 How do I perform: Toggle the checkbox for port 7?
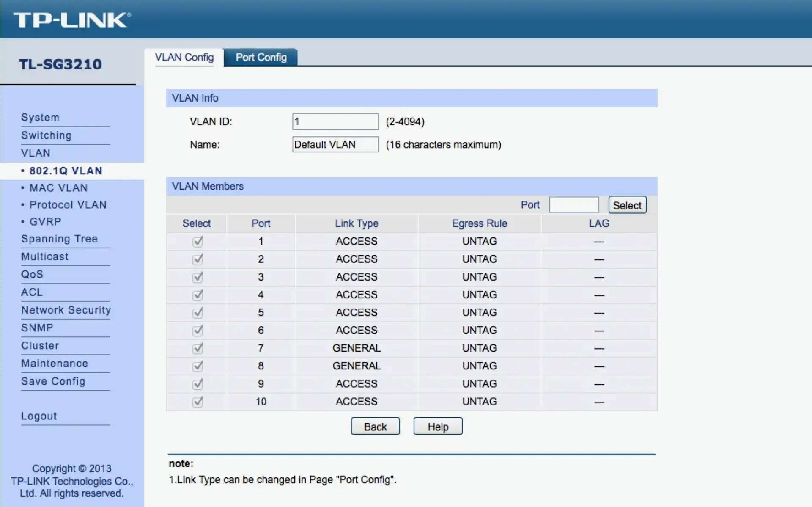(198, 348)
